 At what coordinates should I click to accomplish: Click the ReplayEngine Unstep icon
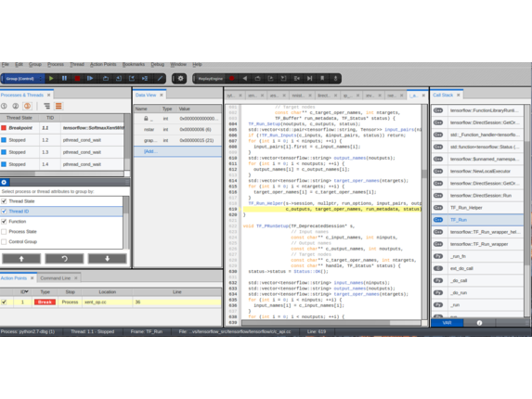pos(270,79)
